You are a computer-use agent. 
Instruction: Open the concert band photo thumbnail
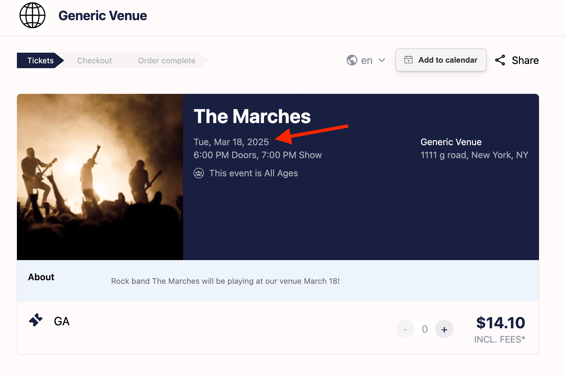(x=100, y=177)
